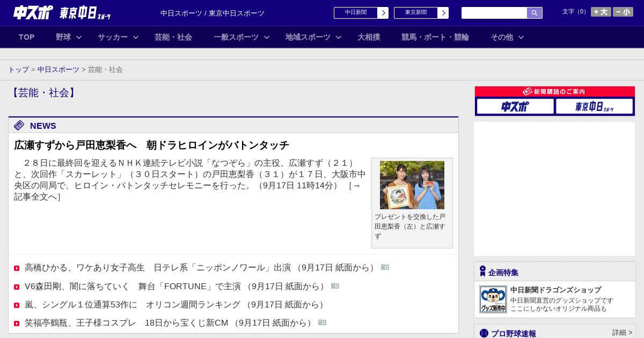Expand the 野球 dropdown chevron
The height and width of the screenshot is (338, 644).
[x=79, y=37]
